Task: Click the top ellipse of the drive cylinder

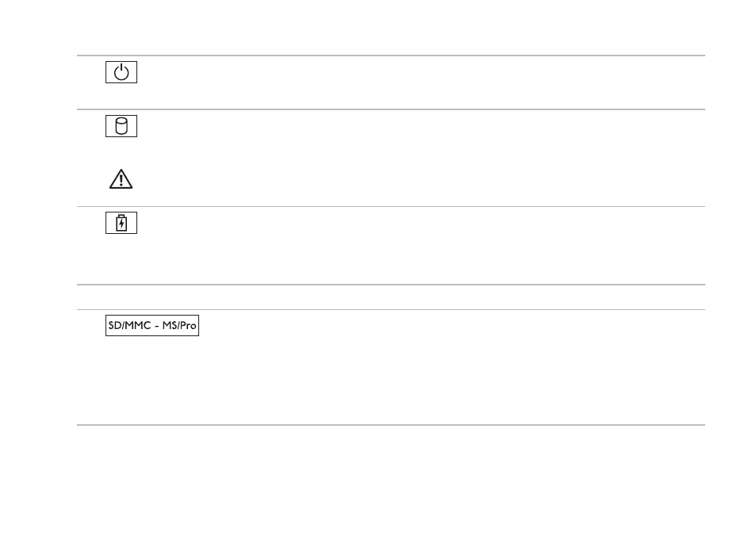Action: pyautogui.click(x=121, y=121)
